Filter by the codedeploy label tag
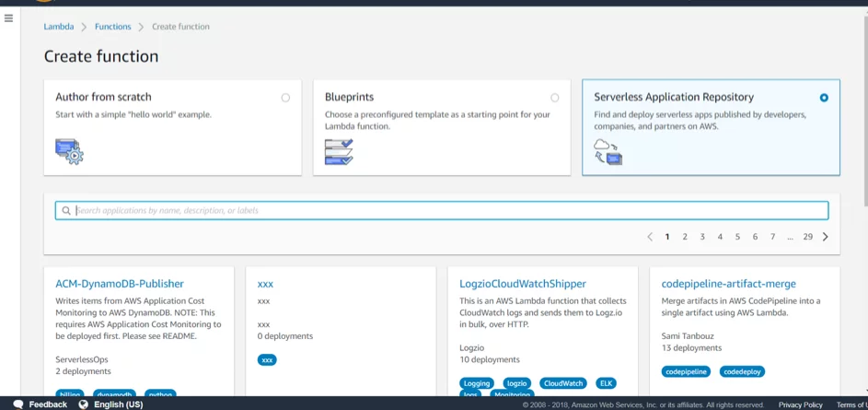 tap(742, 371)
